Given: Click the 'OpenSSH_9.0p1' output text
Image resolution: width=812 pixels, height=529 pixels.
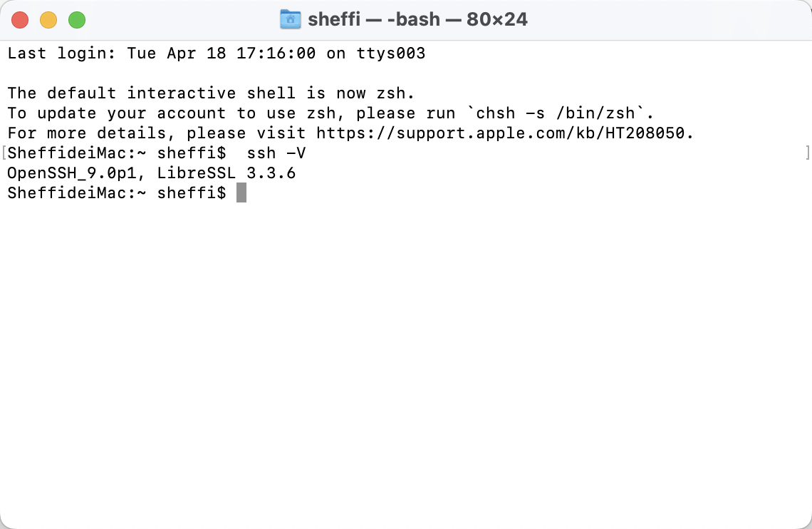Looking at the screenshot, I should 71,173.
